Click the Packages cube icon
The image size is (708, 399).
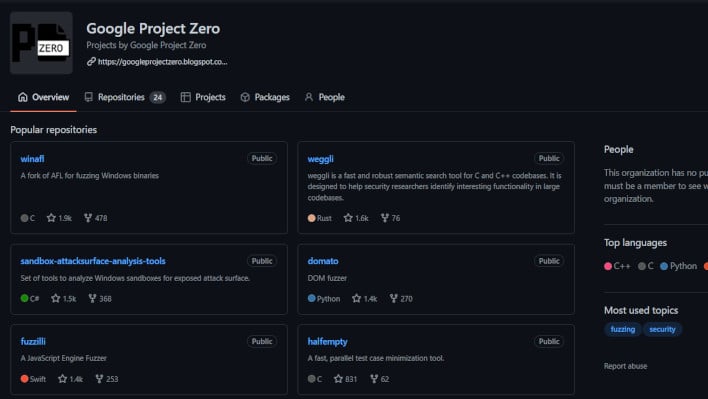[245, 97]
